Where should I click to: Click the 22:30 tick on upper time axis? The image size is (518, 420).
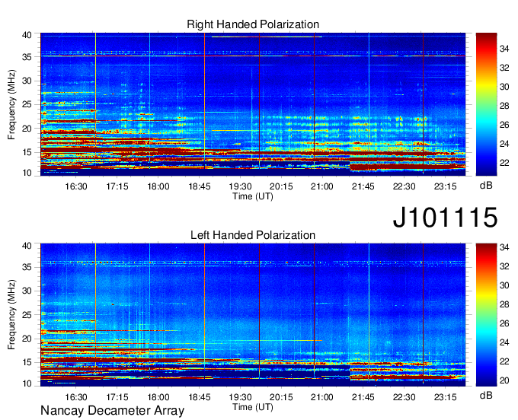[404, 186]
